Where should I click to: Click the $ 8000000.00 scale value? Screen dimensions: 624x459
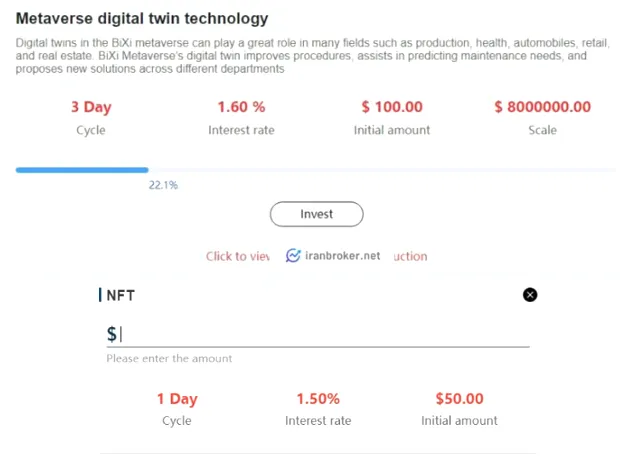point(542,107)
